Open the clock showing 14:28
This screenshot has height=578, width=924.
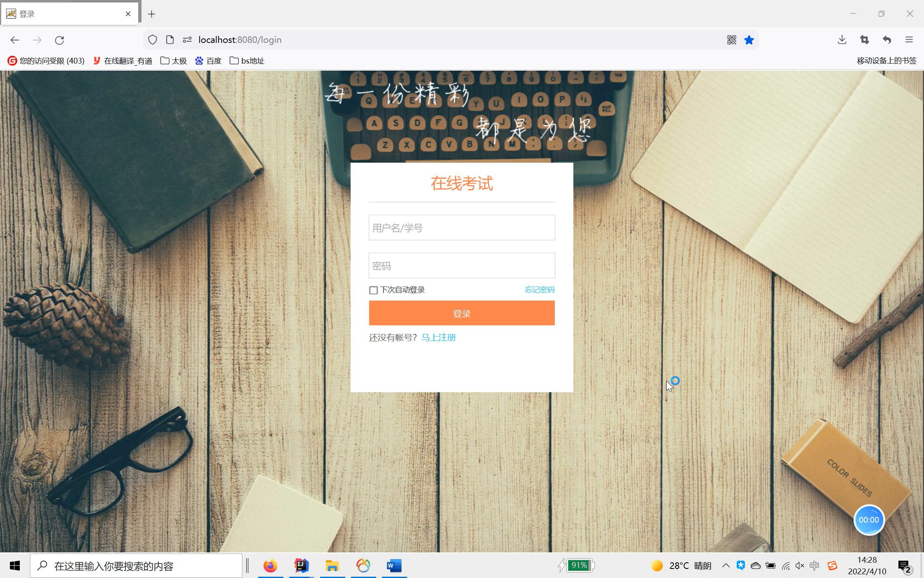867,566
